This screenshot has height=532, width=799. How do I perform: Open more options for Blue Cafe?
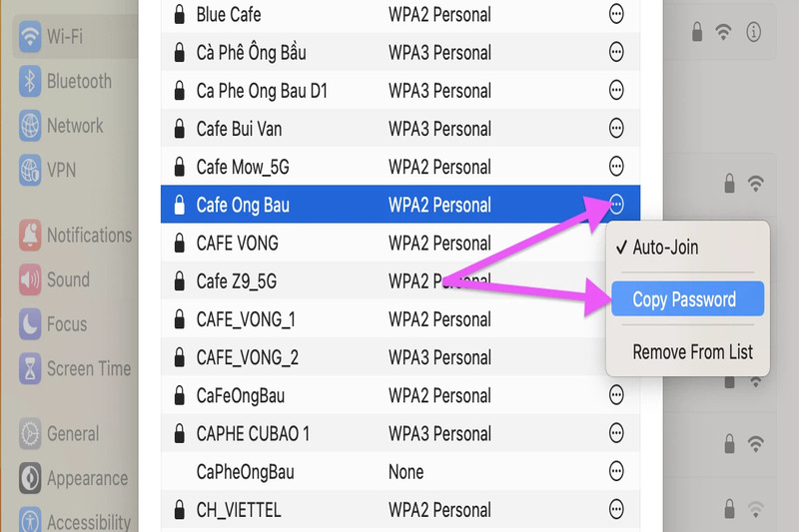pyautogui.click(x=617, y=15)
